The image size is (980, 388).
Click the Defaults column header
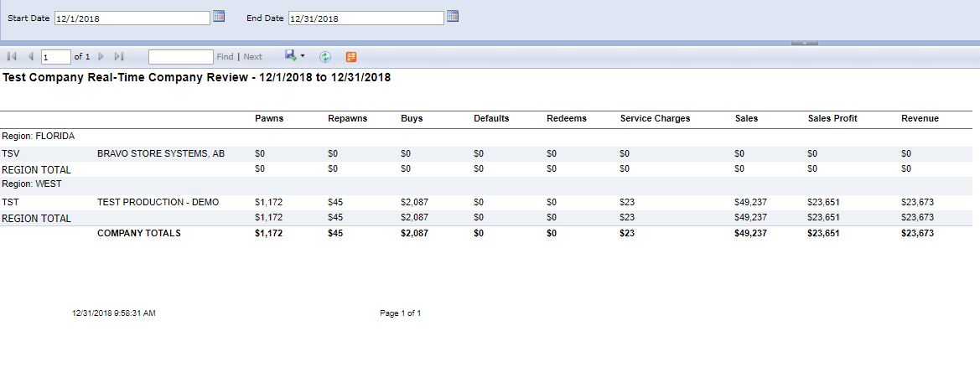click(x=491, y=119)
